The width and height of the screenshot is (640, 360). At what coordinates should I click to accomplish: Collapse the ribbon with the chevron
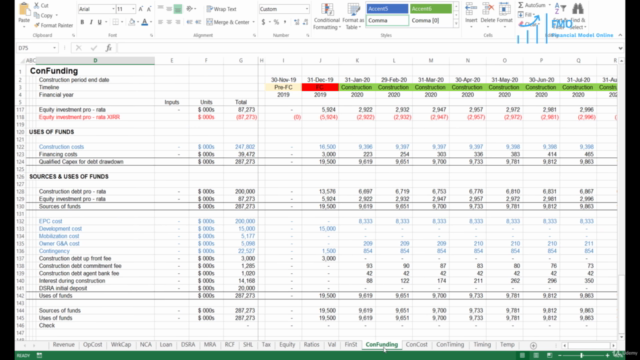[x=620, y=35]
